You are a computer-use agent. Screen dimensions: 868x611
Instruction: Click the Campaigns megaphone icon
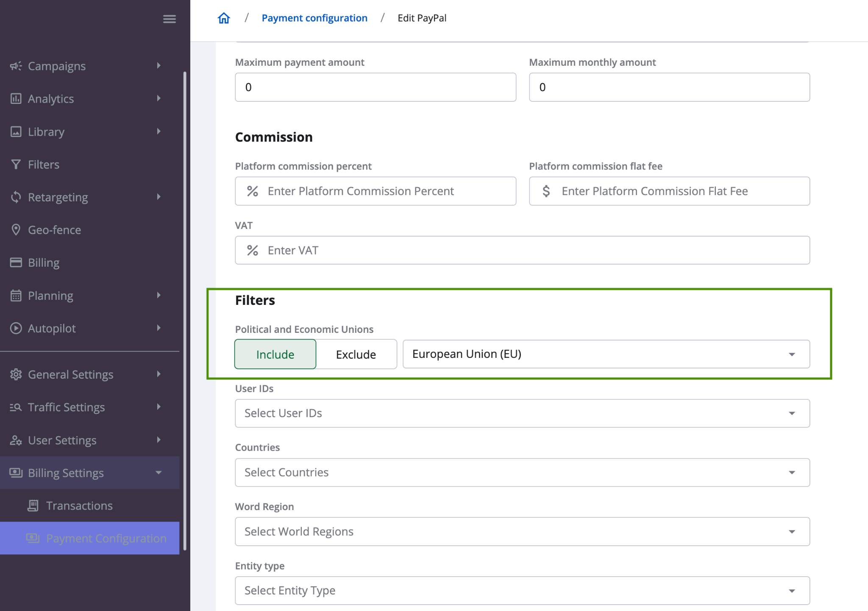coord(16,66)
